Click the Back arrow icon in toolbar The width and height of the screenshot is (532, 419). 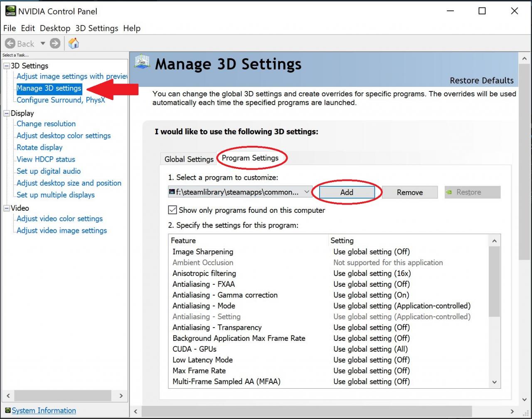pyautogui.click(x=10, y=43)
